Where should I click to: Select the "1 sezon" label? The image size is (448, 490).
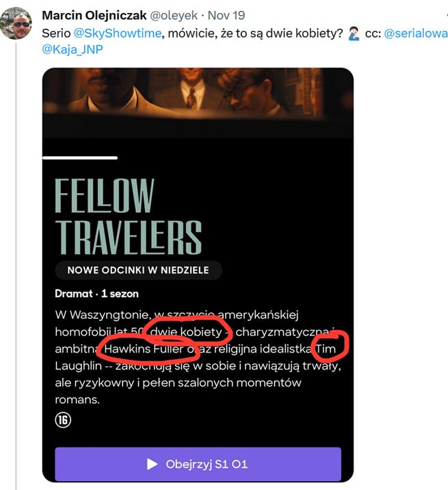click(x=120, y=294)
